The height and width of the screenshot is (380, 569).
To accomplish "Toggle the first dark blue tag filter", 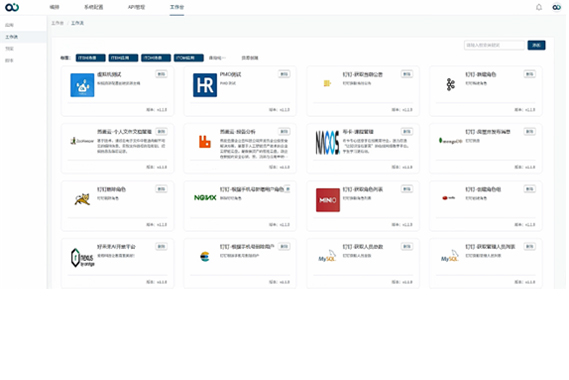I will click(x=90, y=58).
